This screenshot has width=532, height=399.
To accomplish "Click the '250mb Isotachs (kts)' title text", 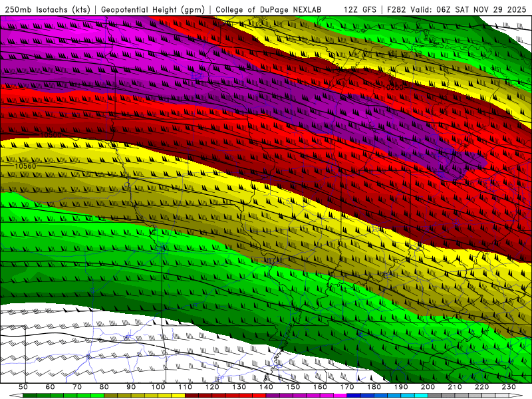I will [x=47, y=9].
